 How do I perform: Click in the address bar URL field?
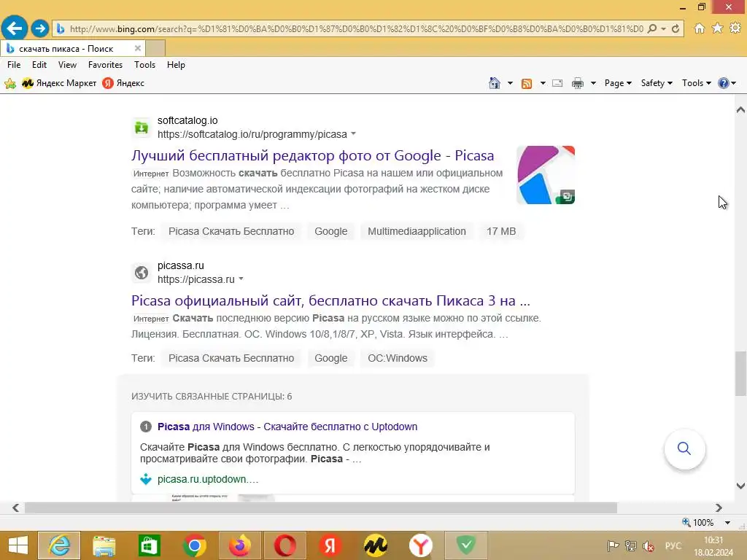pos(356,29)
